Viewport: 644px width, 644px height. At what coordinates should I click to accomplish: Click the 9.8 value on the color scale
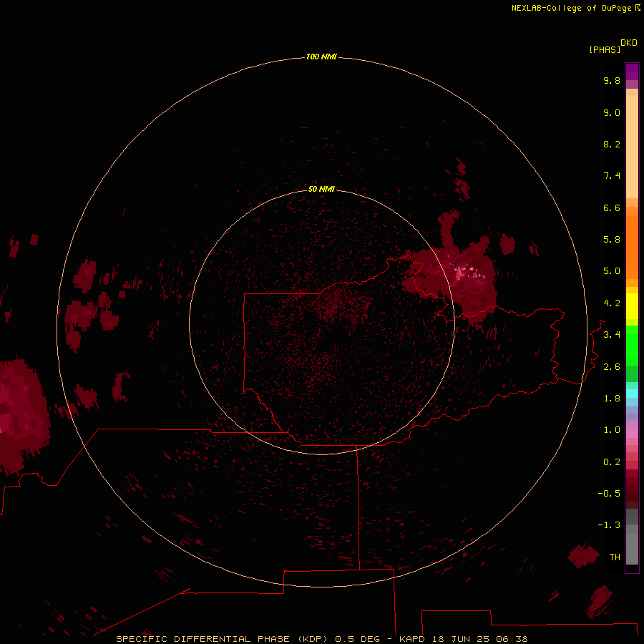(612, 80)
